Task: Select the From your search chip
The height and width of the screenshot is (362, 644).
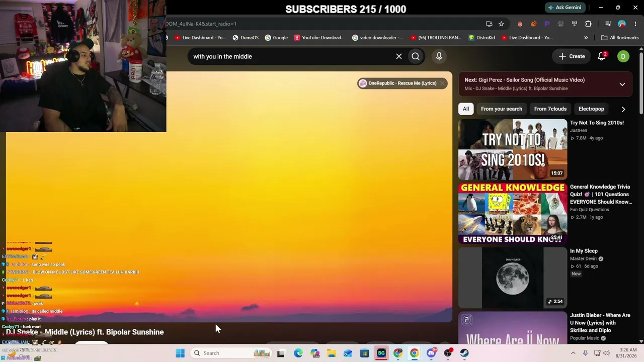Action: 502,109
